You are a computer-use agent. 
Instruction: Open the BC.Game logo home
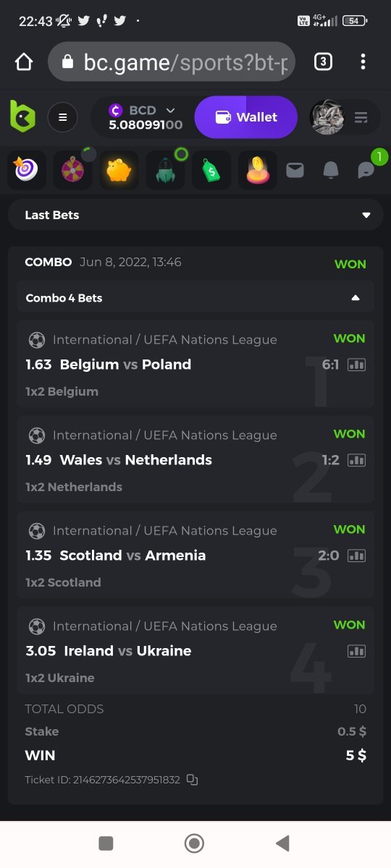[22, 116]
